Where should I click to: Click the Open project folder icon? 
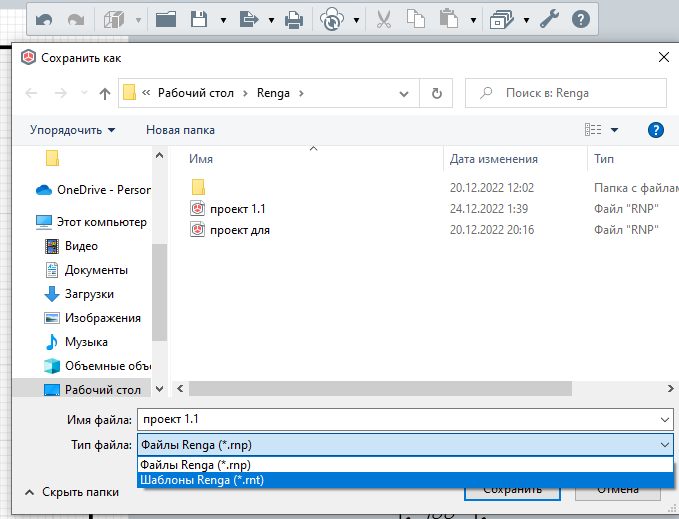(x=166, y=19)
